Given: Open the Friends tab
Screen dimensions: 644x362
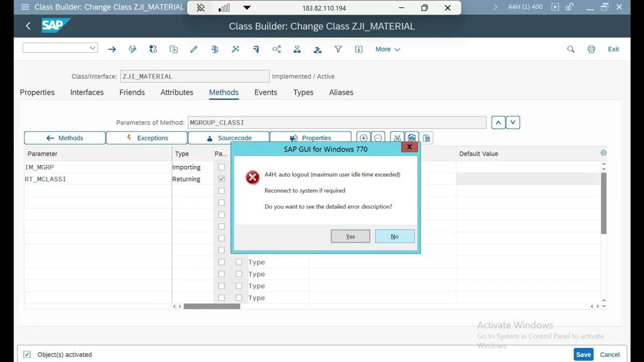Looking at the screenshot, I should [x=132, y=93].
